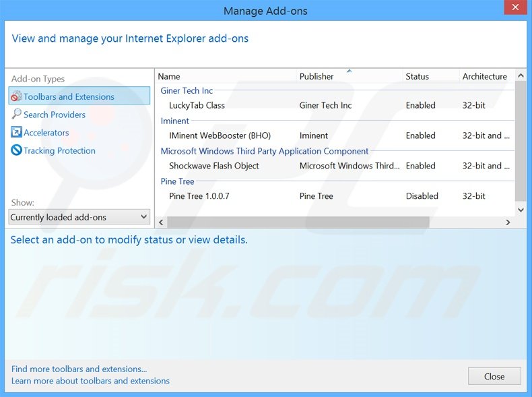Open Find more toolbars and extensions link

tap(79, 369)
